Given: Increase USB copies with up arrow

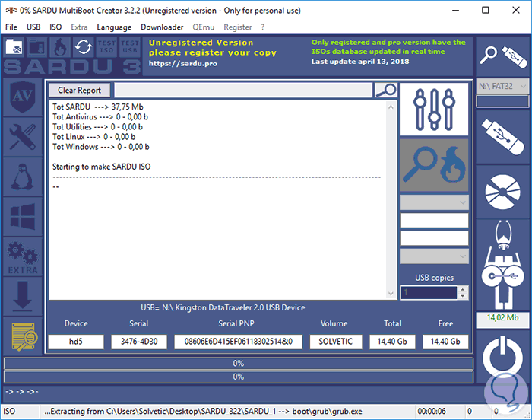Looking at the screenshot, I should pos(462,289).
